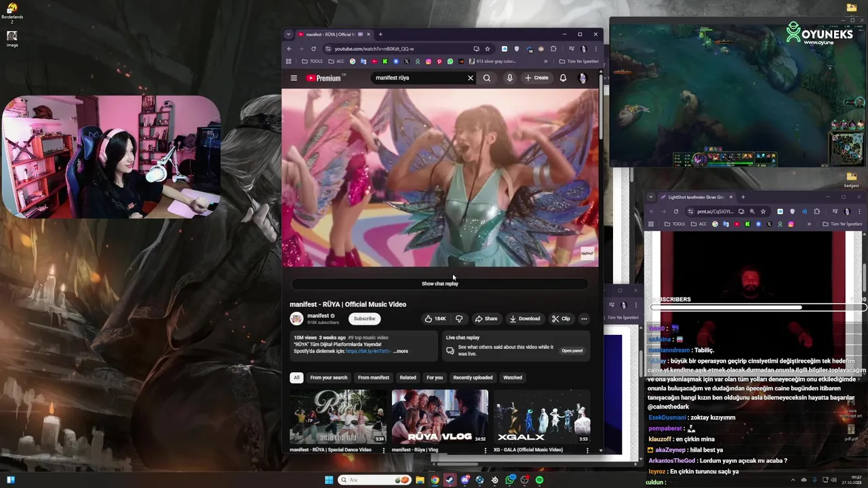Open Instagram bookmark in YouTube window
Screen dimensions: 868x488
(429, 62)
